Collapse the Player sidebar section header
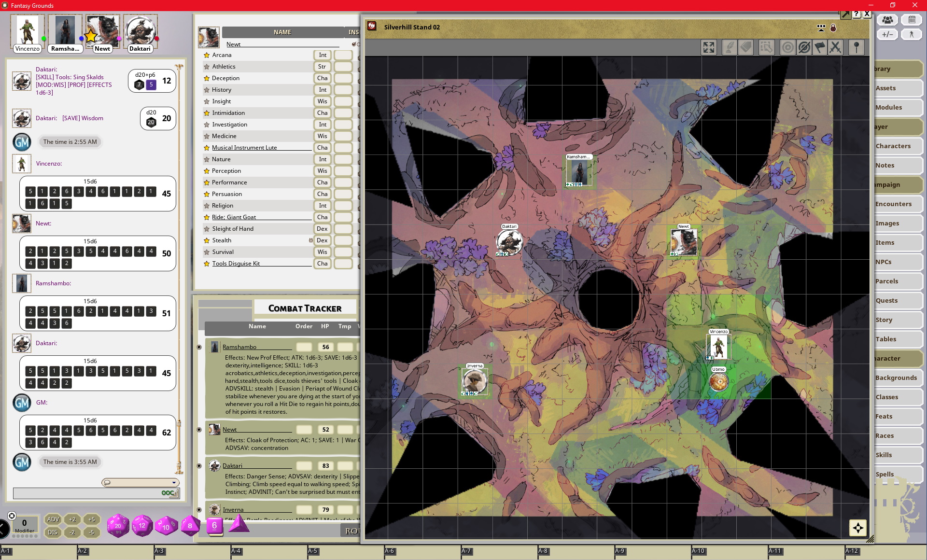This screenshot has height=560, width=927. point(898,126)
